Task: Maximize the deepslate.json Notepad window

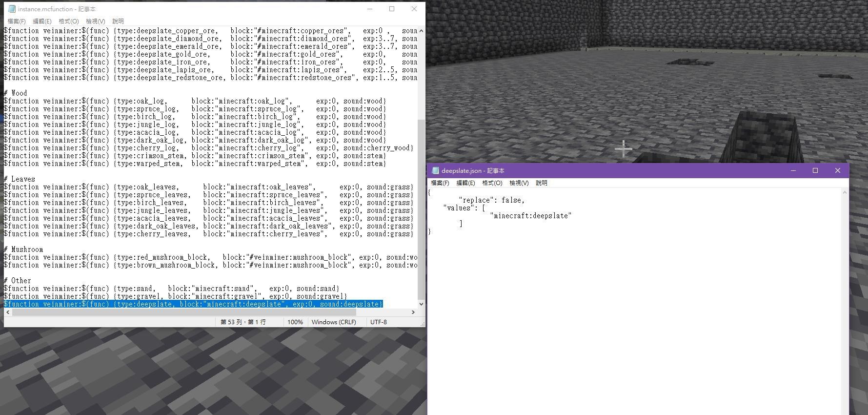Action: 815,170
